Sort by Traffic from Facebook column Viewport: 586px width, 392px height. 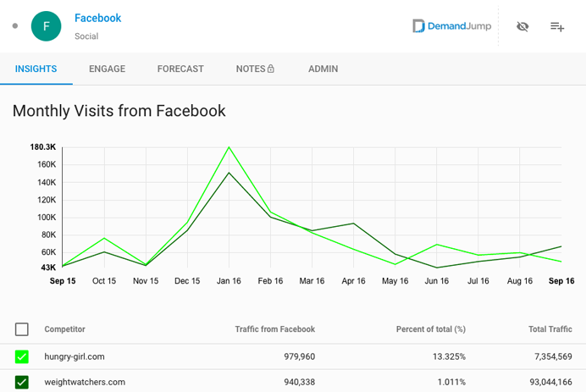click(275, 329)
